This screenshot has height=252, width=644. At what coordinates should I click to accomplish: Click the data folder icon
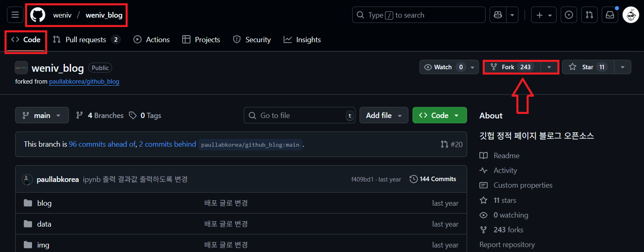28,224
